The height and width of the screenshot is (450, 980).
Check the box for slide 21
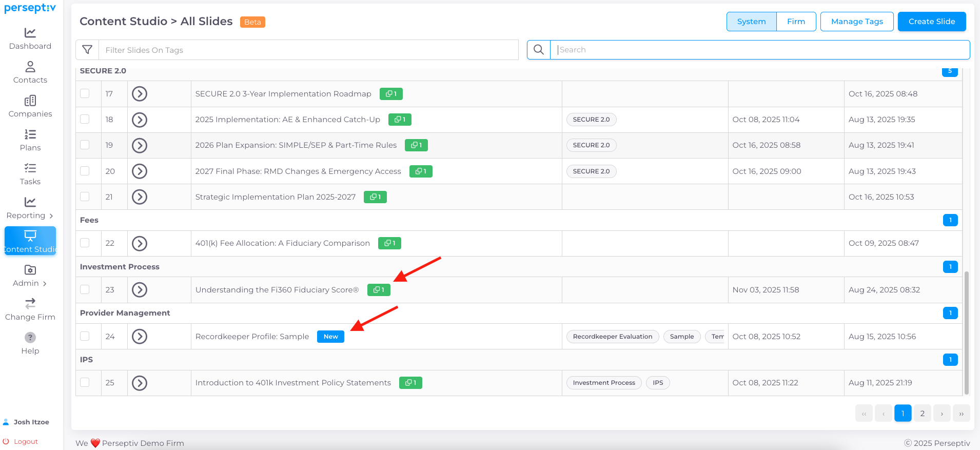85,197
